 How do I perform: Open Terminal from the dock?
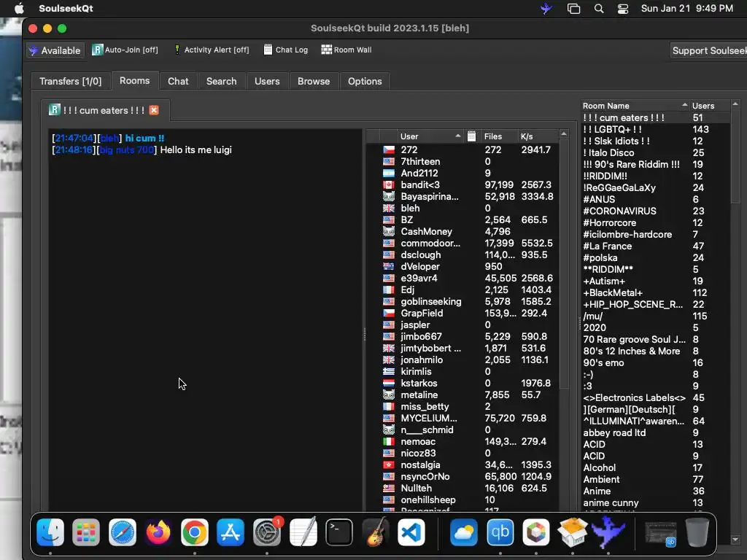click(339, 532)
